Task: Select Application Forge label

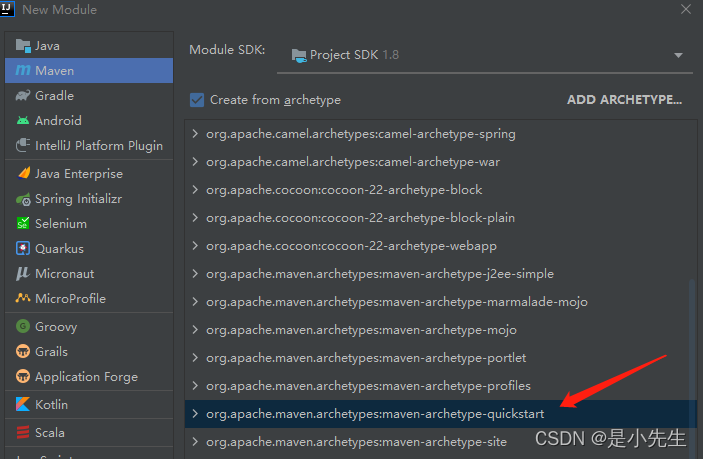Action: pos(86,377)
